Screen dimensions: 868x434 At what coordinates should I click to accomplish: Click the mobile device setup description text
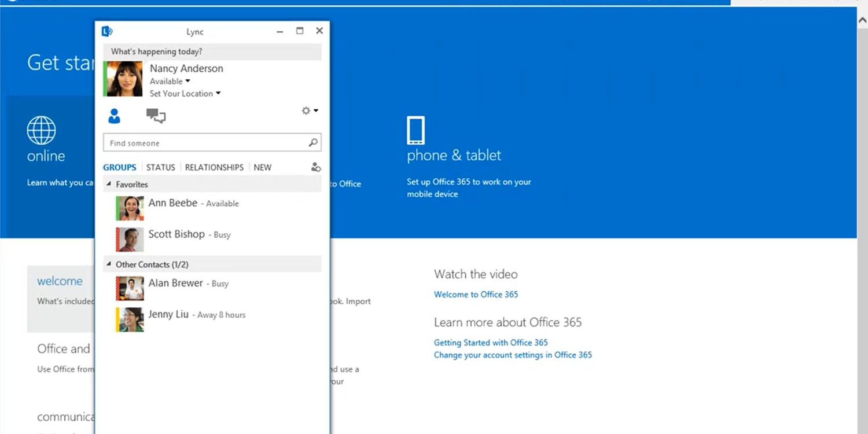click(469, 188)
